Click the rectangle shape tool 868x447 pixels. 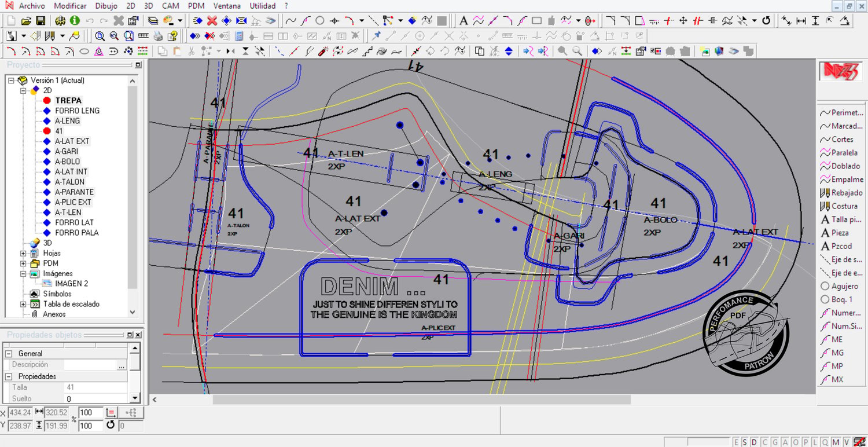point(536,21)
